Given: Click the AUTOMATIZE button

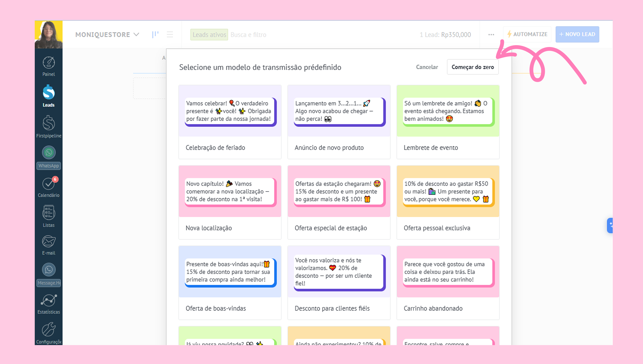Looking at the screenshot, I should pyautogui.click(x=527, y=34).
